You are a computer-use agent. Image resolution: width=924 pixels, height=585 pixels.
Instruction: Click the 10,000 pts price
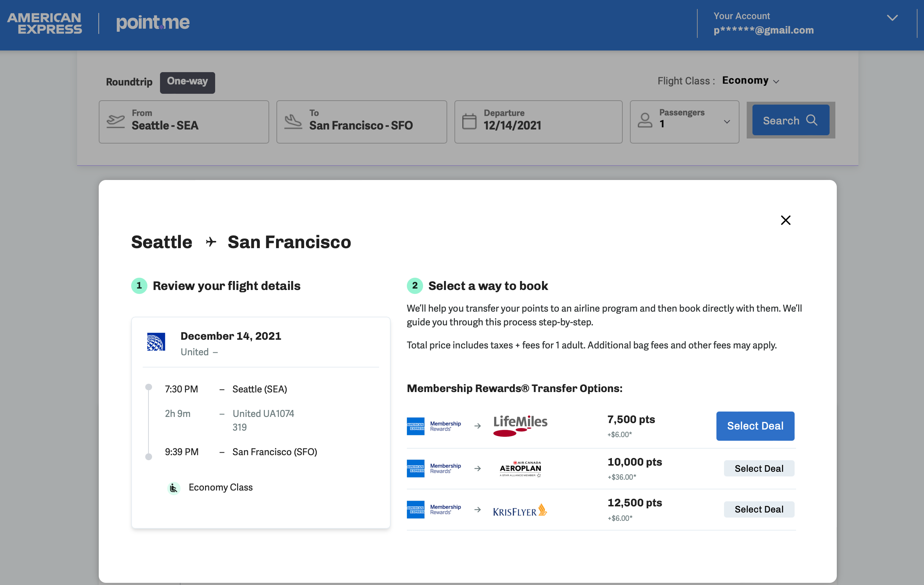click(635, 462)
